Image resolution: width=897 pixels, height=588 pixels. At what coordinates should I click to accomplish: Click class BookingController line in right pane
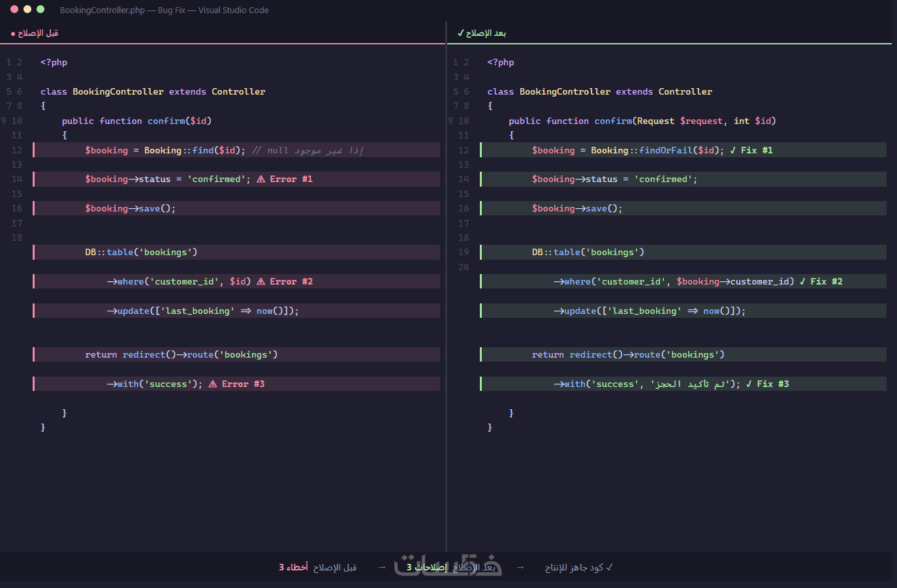600,92
